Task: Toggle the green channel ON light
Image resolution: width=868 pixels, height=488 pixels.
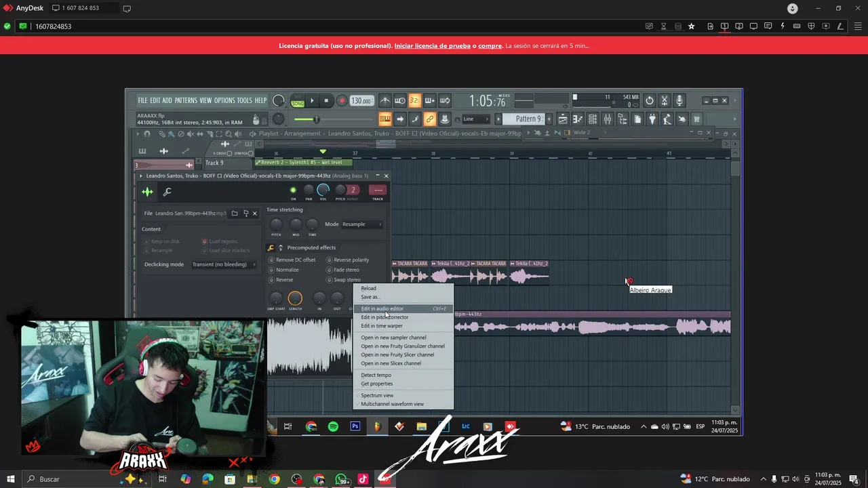Action: [293, 190]
